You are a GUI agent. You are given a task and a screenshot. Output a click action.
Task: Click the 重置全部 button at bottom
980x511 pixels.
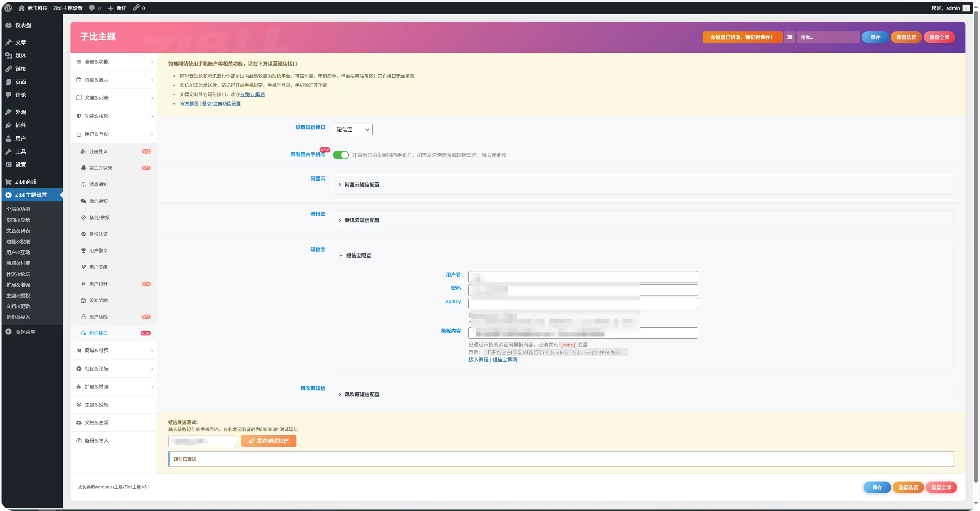tap(941, 487)
